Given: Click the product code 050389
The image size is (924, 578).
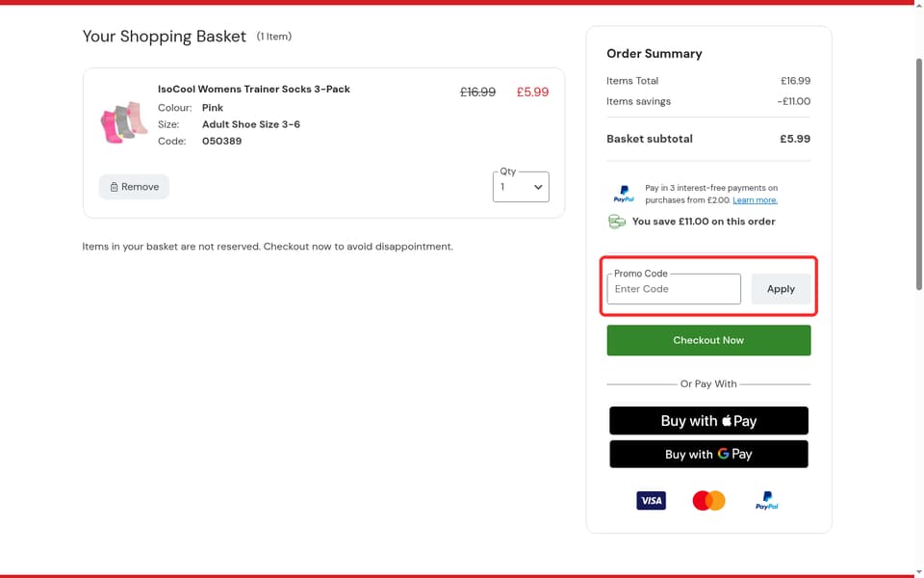Looking at the screenshot, I should point(221,141).
